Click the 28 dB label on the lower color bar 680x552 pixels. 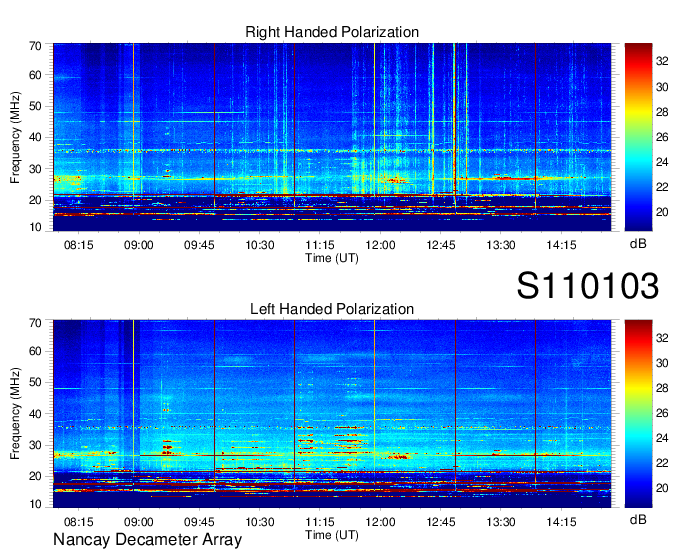(662, 389)
